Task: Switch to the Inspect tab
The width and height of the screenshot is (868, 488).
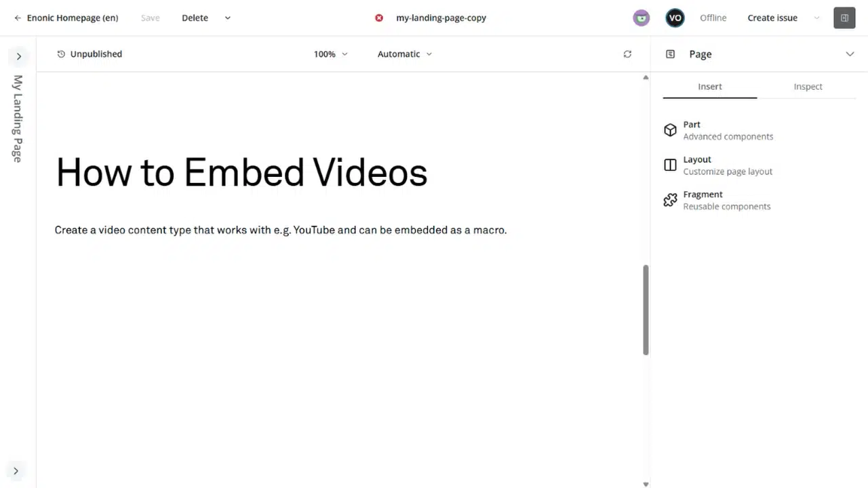Action: pyautogui.click(x=808, y=87)
